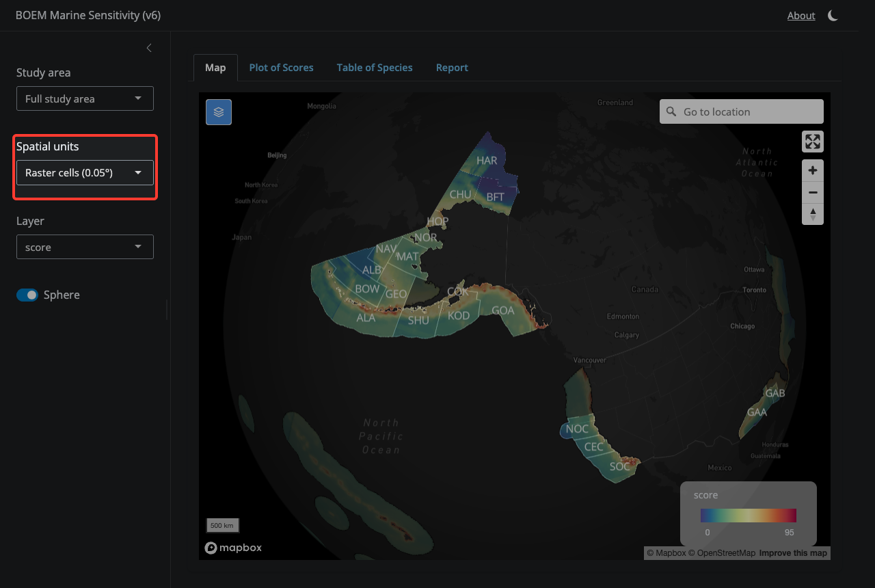Click the search magnifier icon
The image size is (875, 588).
[x=671, y=111]
